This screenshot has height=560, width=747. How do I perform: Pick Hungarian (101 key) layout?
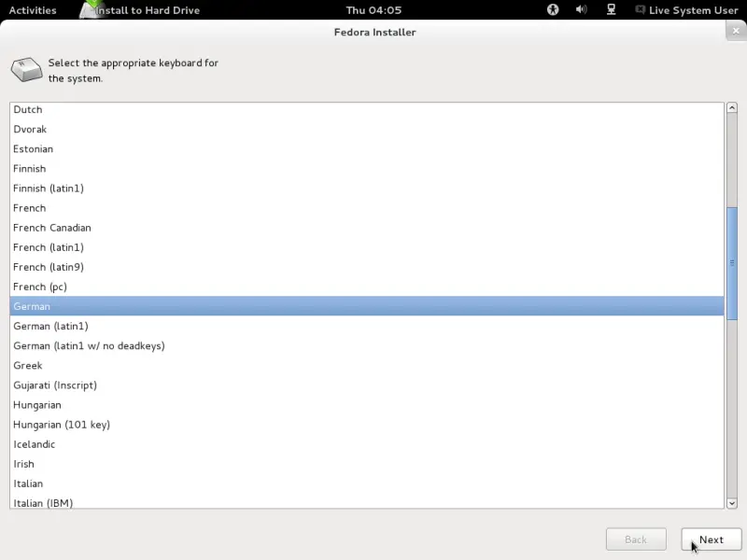coord(367,425)
